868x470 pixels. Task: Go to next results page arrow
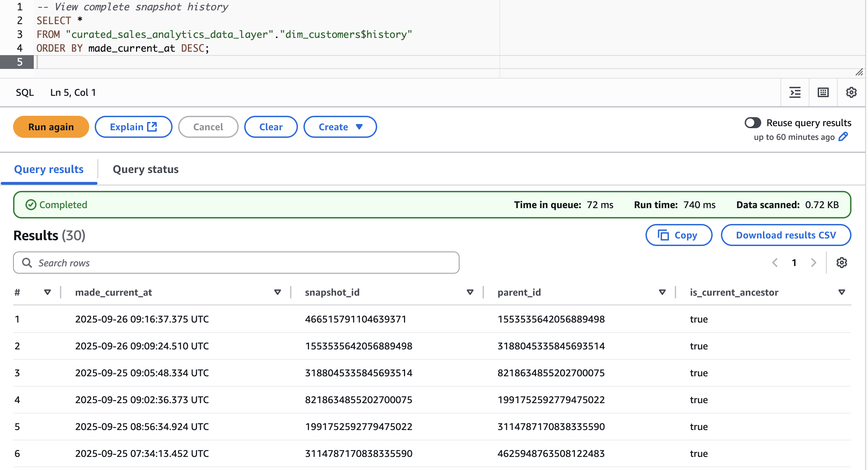[814, 263]
